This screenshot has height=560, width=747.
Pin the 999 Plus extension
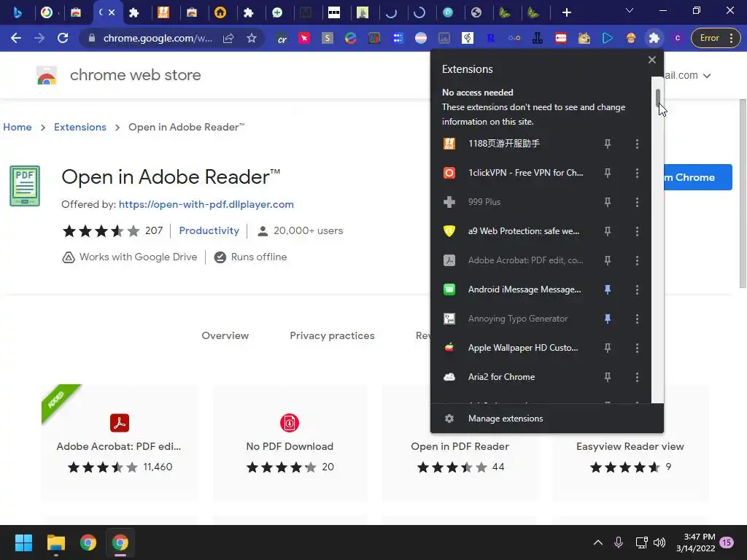(x=608, y=202)
